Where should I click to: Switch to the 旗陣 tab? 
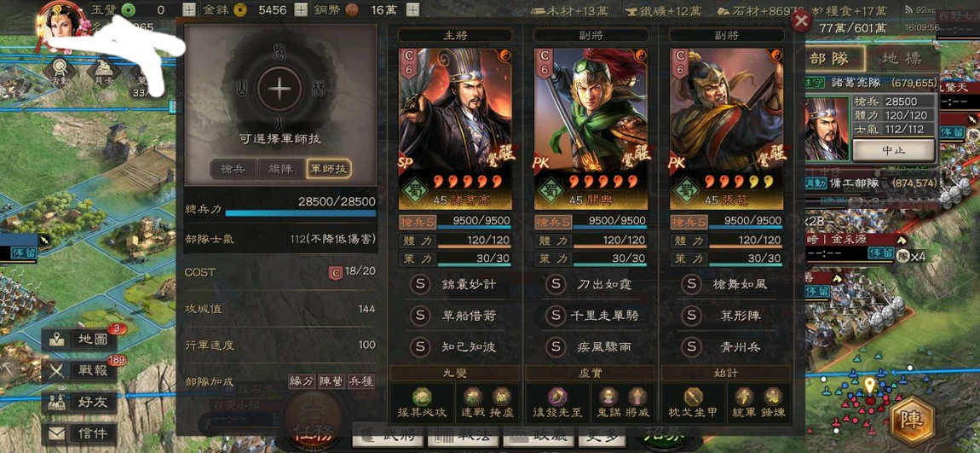tap(280, 168)
